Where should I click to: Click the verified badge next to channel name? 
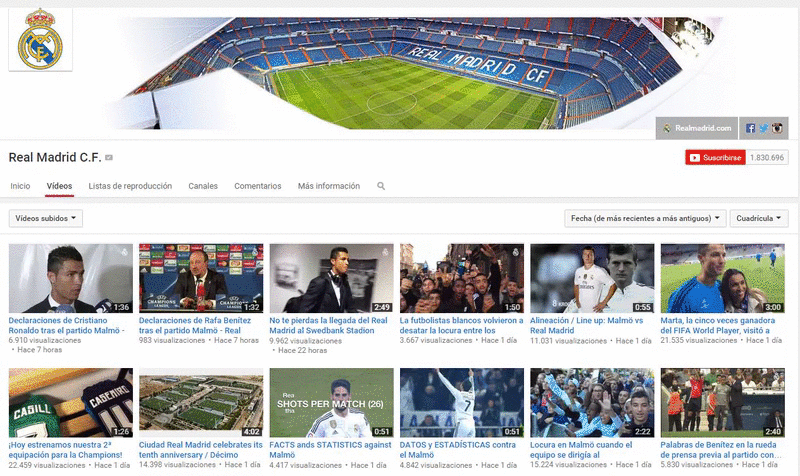pos(109,158)
